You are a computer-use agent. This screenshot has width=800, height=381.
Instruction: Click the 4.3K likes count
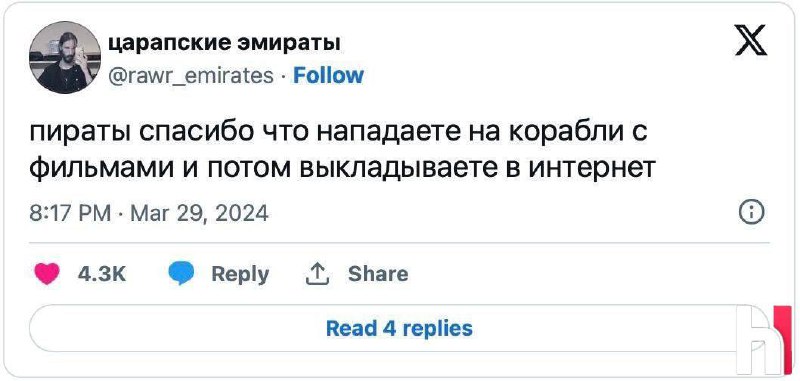click(x=102, y=274)
